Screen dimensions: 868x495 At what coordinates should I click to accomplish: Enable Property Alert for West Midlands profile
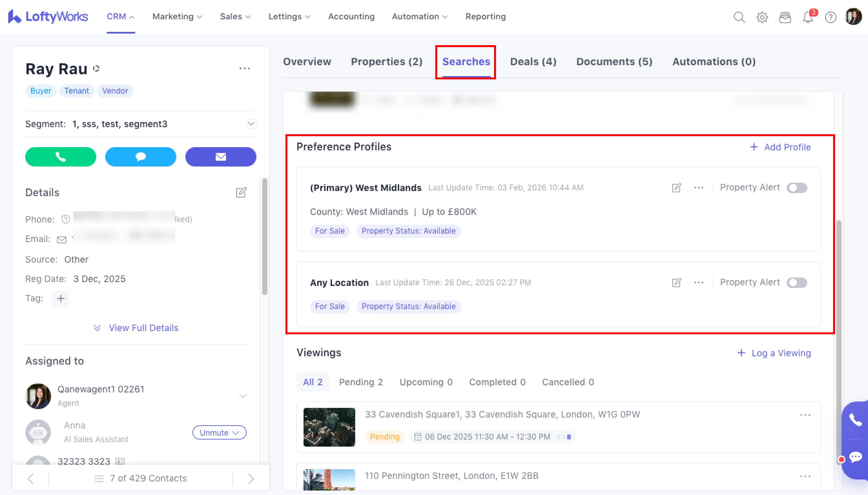tap(797, 188)
